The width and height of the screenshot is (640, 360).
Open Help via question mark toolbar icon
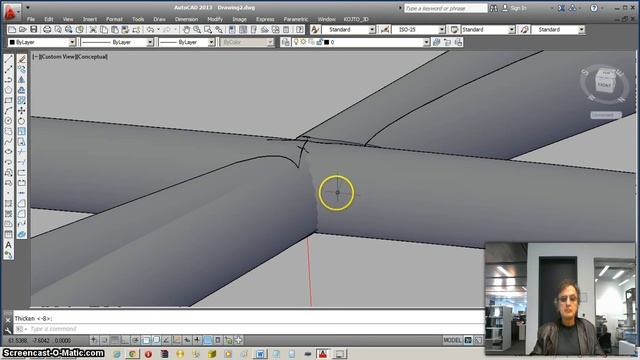coord(300,29)
